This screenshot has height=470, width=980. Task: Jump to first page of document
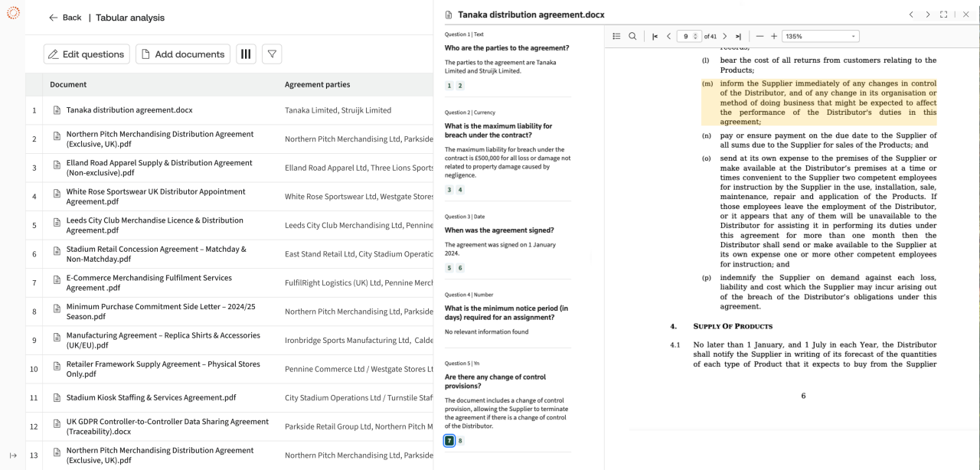[655, 36]
